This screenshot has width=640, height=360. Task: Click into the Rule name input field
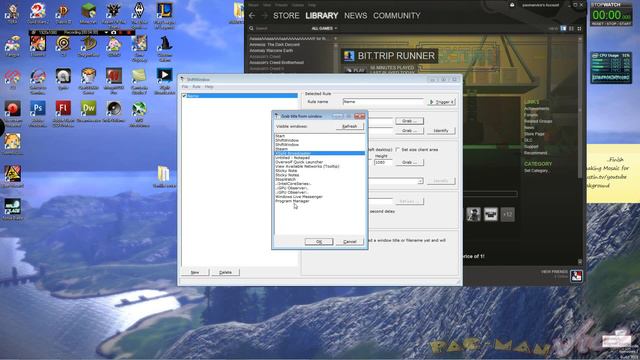click(383, 102)
